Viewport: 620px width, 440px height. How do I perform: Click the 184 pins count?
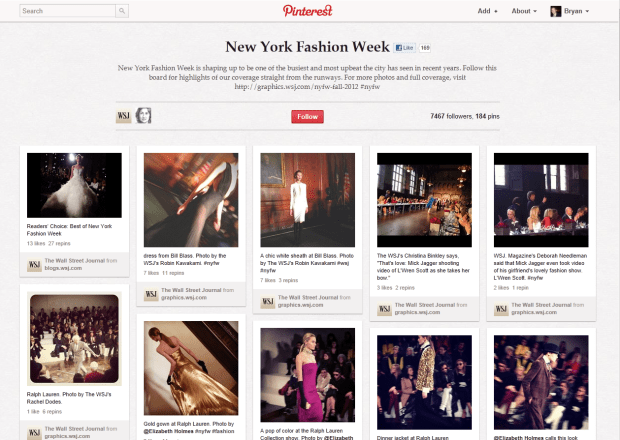(x=487, y=116)
